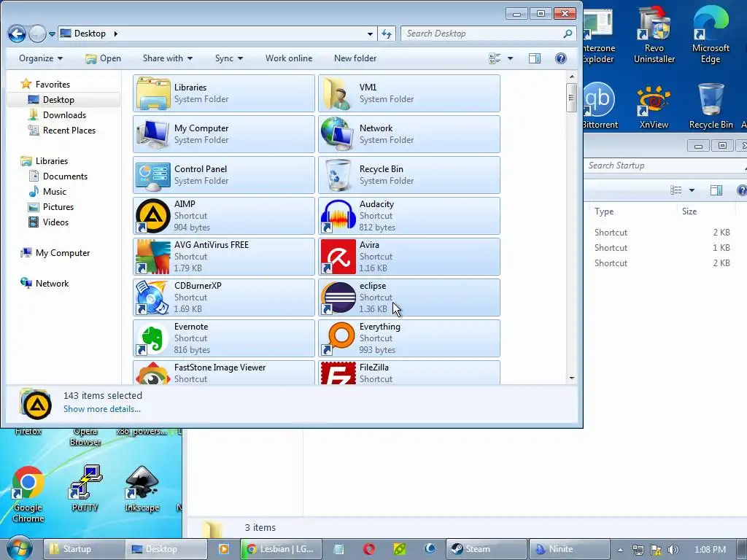747x560 pixels.
Task: Open Pictures library in sidebar
Action: (x=58, y=206)
